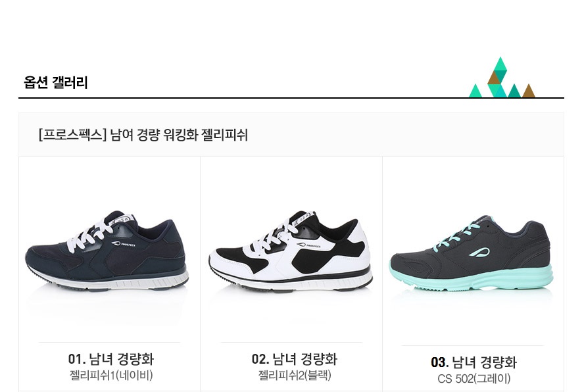Open the gray CS 502 shoe image
584x392 pixels.
472,253
